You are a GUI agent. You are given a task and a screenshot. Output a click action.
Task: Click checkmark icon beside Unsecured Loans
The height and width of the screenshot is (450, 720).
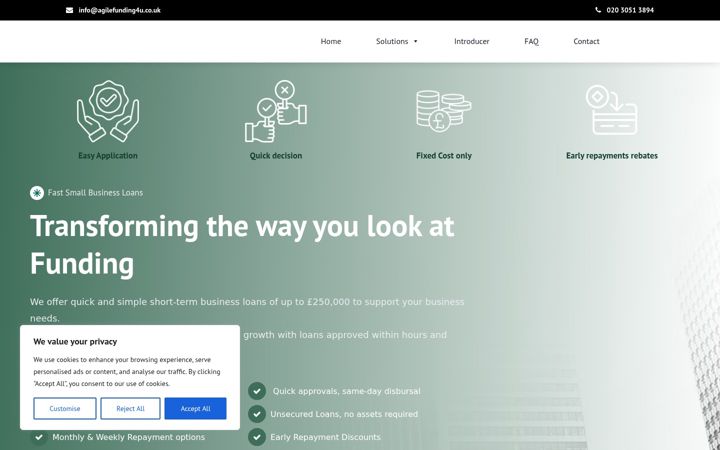[257, 414]
